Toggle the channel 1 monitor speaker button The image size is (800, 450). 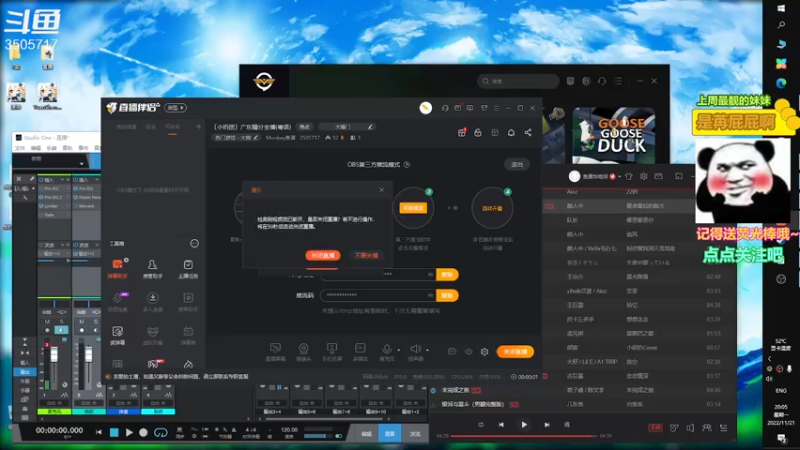(x=61, y=330)
